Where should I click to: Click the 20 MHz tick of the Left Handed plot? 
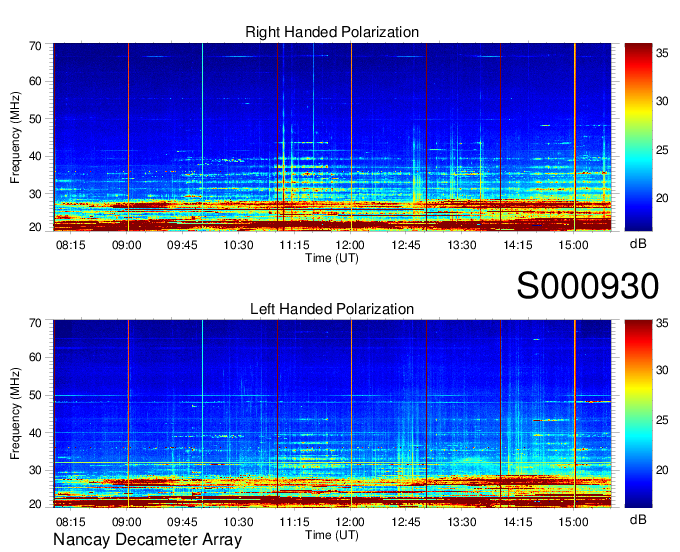(x=35, y=504)
